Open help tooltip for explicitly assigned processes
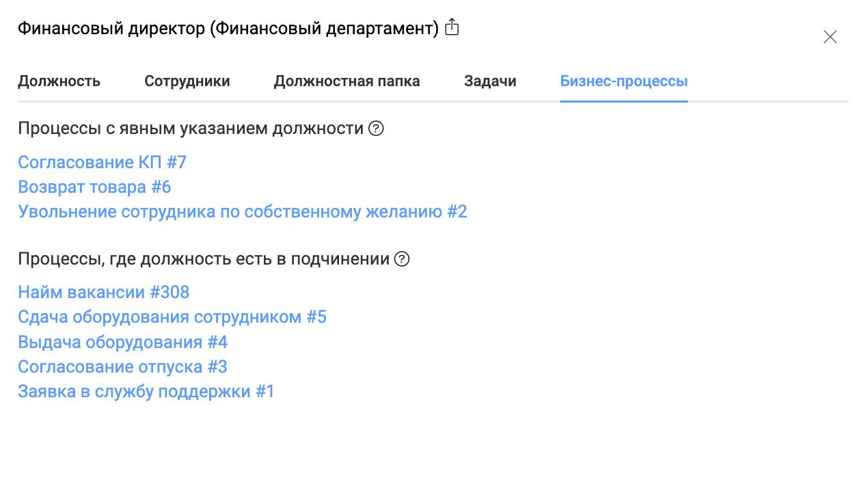The width and height of the screenshot is (868, 495). tap(377, 127)
